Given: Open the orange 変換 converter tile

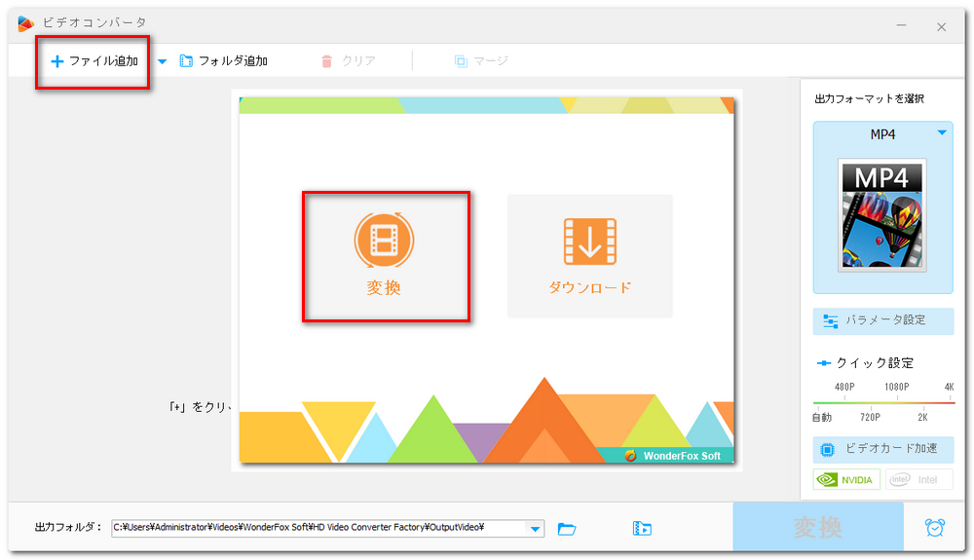Looking at the screenshot, I should pyautogui.click(x=385, y=256).
